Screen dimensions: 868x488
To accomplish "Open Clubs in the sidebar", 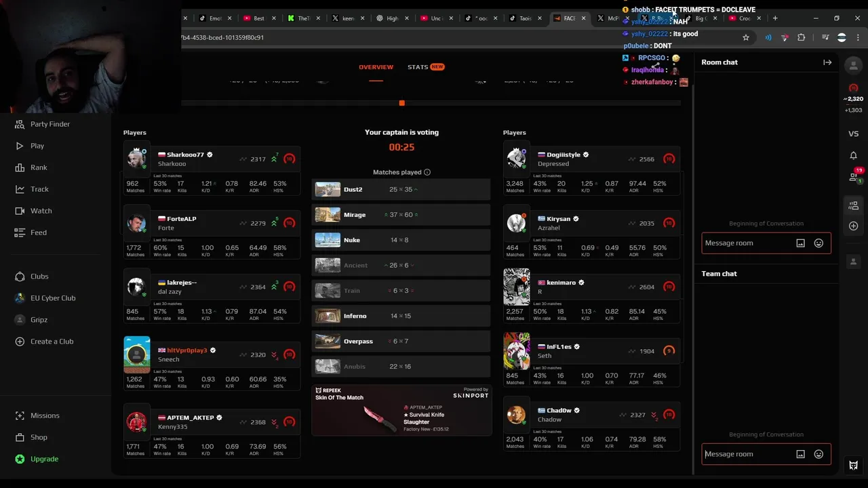I will coord(39,277).
